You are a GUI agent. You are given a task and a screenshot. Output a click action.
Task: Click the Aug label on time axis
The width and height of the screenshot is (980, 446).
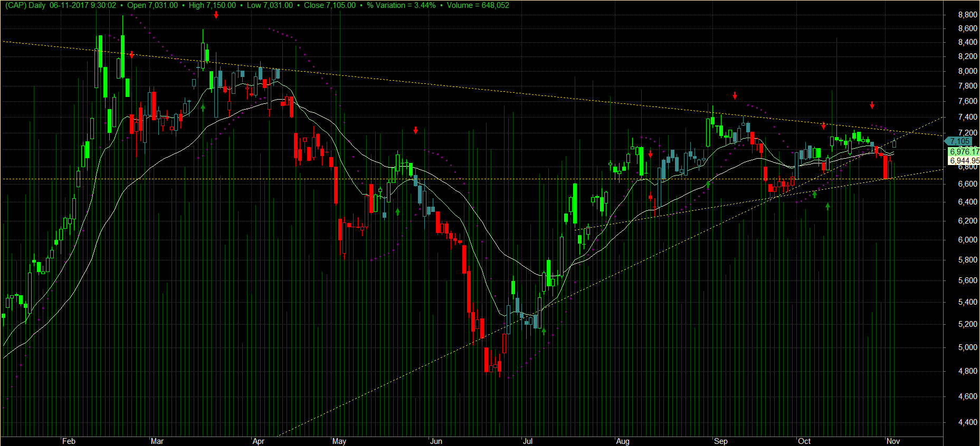[x=623, y=441]
